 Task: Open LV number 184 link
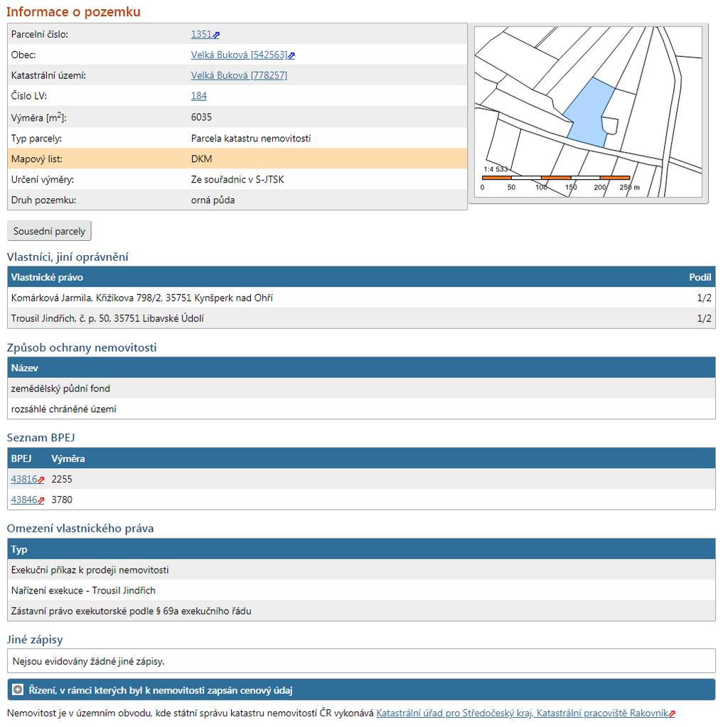(x=199, y=96)
